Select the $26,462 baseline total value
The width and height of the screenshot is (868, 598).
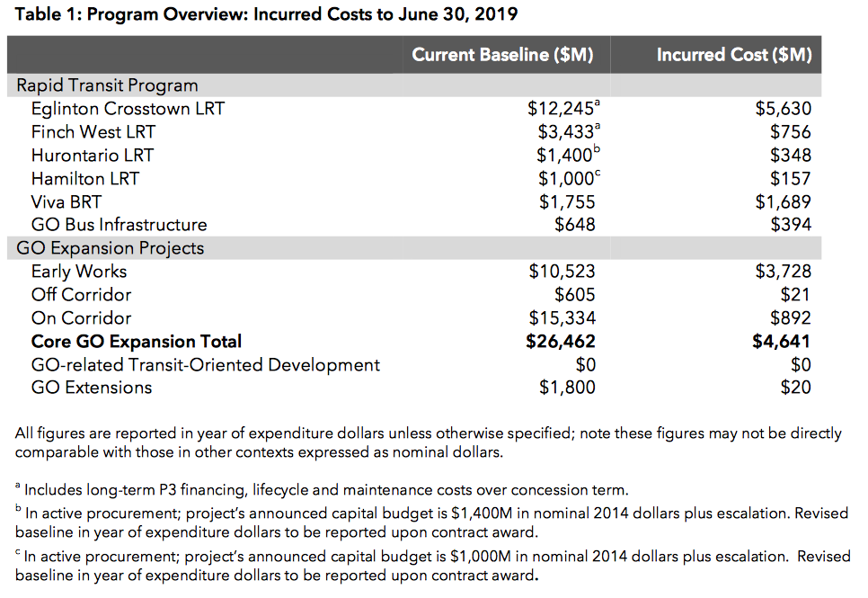point(561,341)
